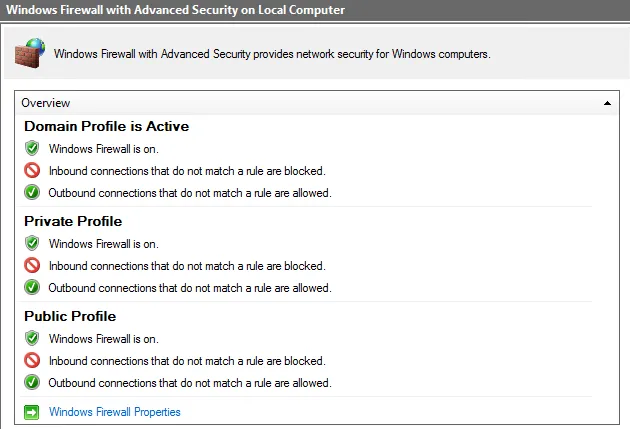This screenshot has width=630, height=429.
Task: Select the Private Profile heading
Action: (x=73, y=221)
